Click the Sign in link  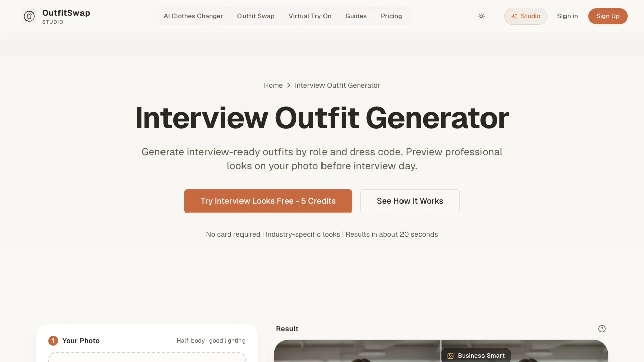[x=568, y=16]
